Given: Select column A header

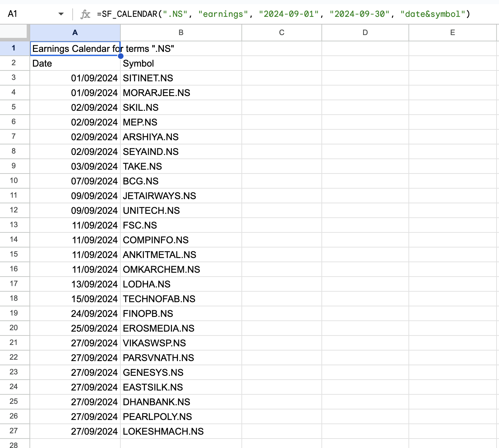Looking at the screenshot, I should pyautogui.click(x=75, y=32).
